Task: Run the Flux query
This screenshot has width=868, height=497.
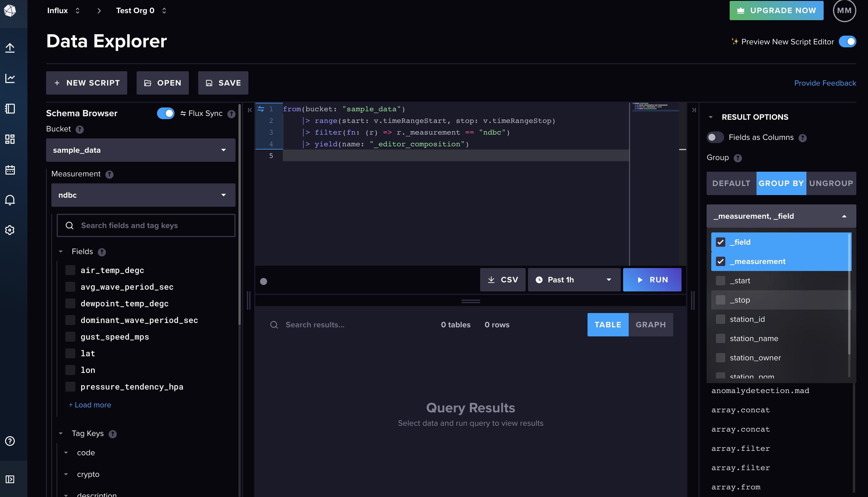Action: [x=652, y=279]
